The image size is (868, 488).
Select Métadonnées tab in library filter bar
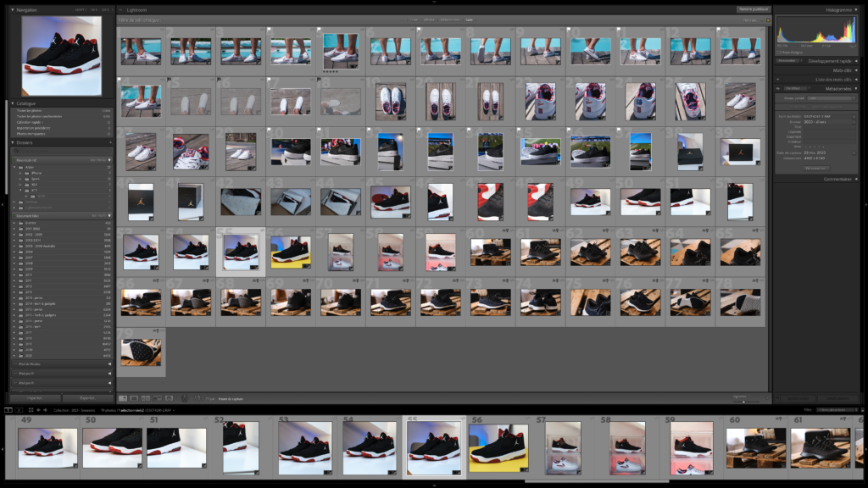[450, 20]
